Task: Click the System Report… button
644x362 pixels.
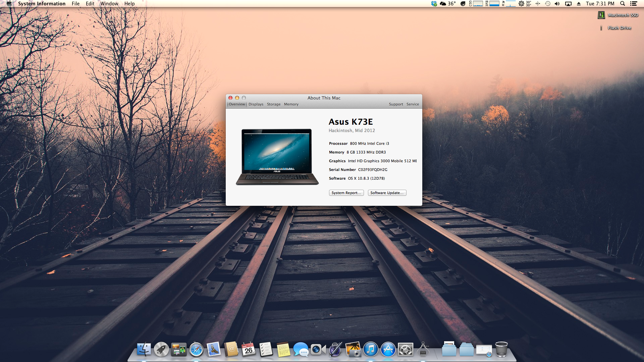Action: 346,193
